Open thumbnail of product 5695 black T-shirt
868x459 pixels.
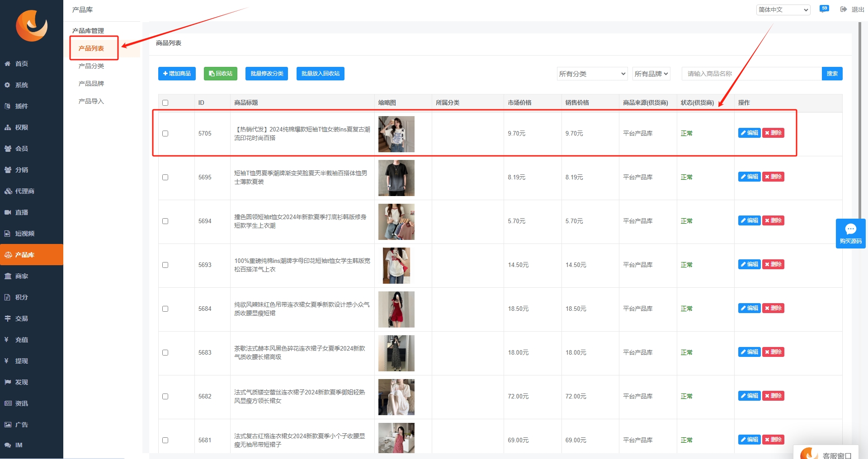coord(396,178)
